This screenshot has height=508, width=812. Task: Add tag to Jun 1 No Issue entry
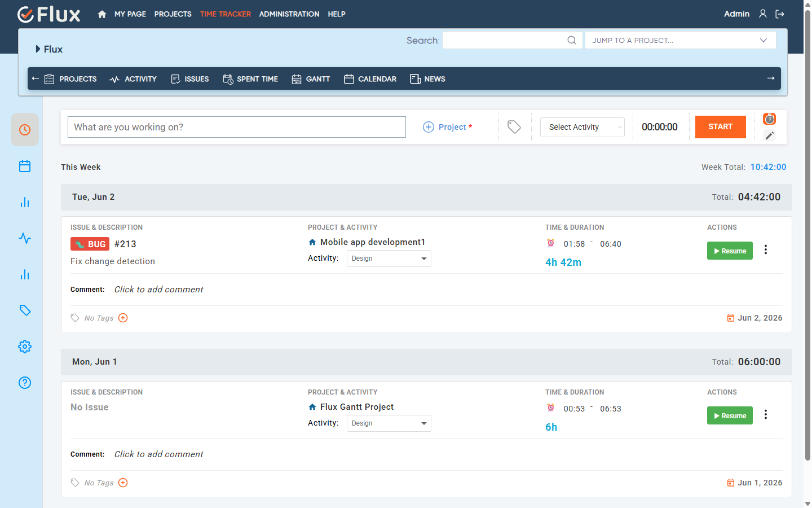click(123, 483)
